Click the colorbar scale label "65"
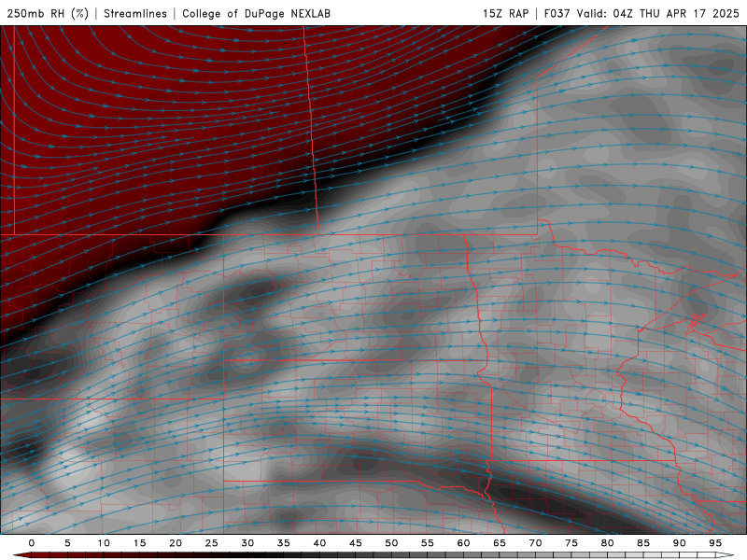The height and width of the screenshot is (560, 747). pos(500,543)
